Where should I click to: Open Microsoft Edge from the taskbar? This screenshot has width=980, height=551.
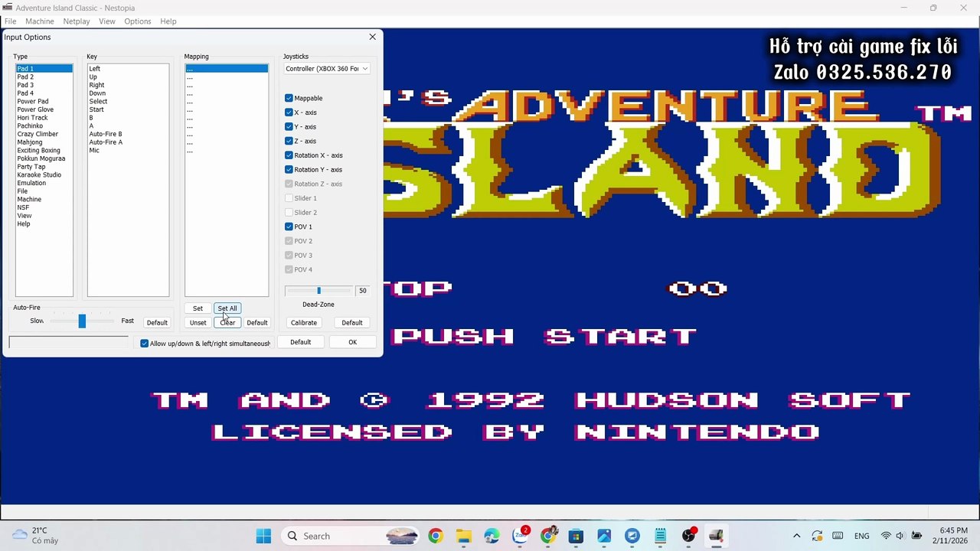pyautogui.click(x=492, y=536)
